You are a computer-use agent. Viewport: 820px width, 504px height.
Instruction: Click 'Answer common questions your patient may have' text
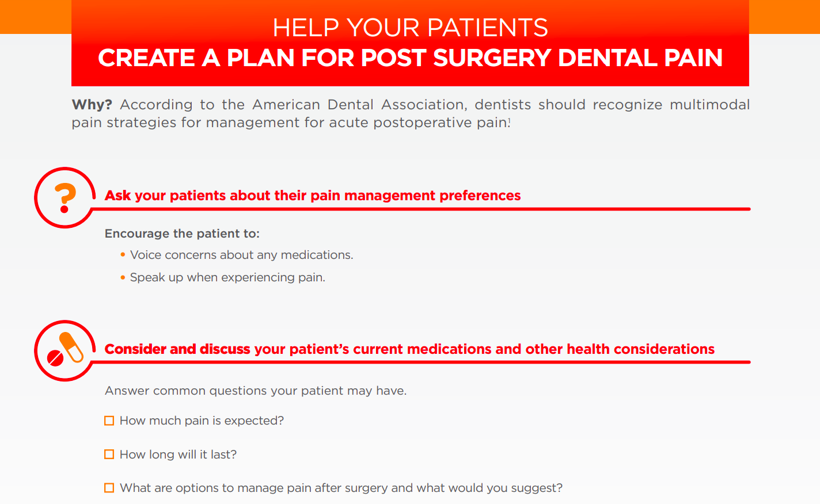[256, 391]
